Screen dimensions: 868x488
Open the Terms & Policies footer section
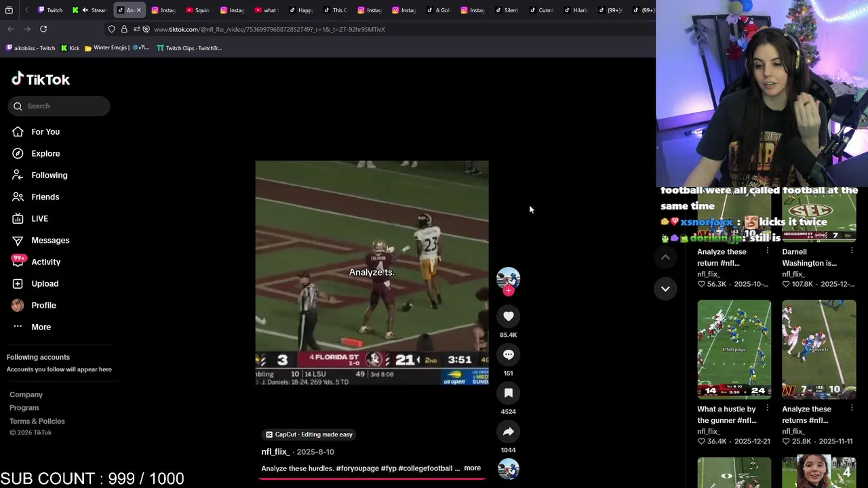[x=37, y=422]
